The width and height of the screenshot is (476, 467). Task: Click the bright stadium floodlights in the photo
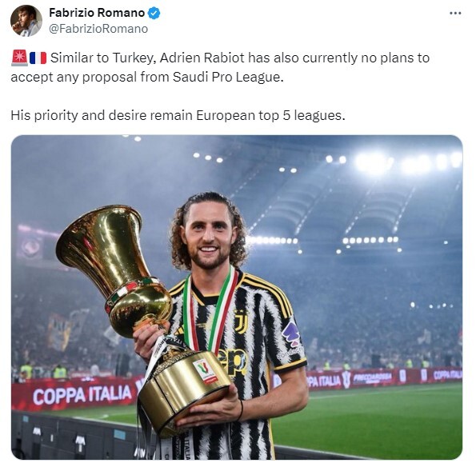click(394, 162)
